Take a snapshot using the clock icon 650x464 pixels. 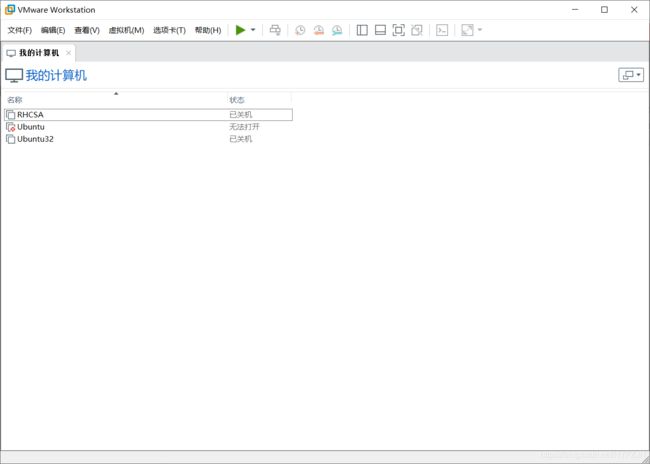click(300, 30)
